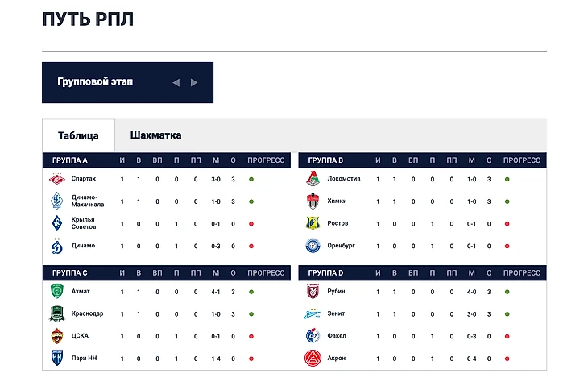588x386 pixels.
Task: Click the Lokomotiv club logo
Action: coord(313,179)
